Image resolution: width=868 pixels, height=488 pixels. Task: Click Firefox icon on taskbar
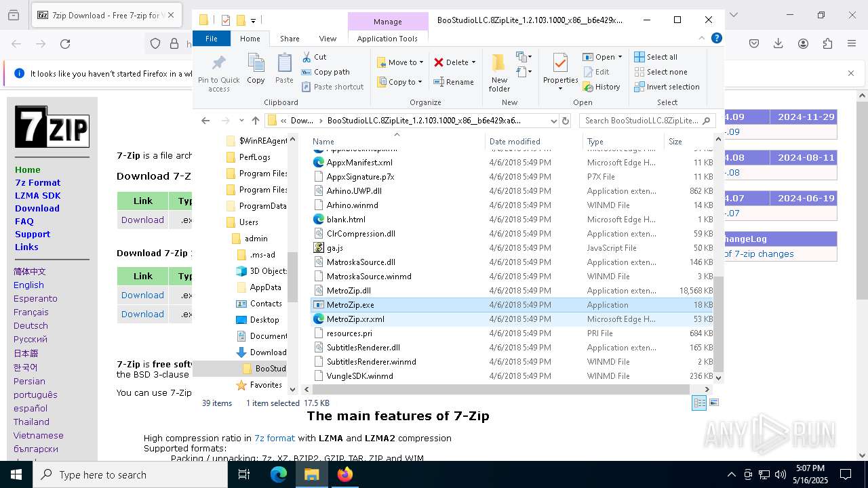(x=345, y=474)
